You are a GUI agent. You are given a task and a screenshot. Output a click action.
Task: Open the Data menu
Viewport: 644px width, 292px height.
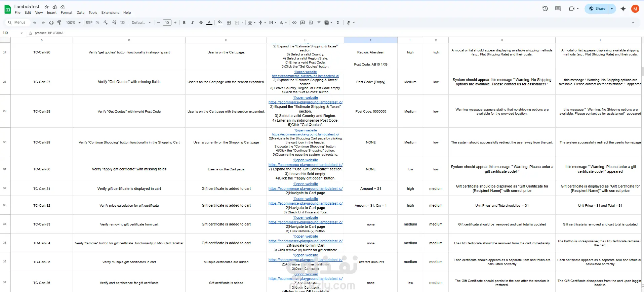(x=81, y=13)
